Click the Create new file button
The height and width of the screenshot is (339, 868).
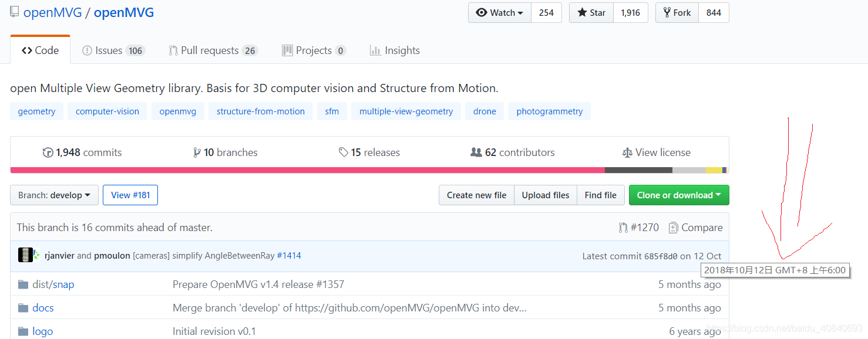476,195
